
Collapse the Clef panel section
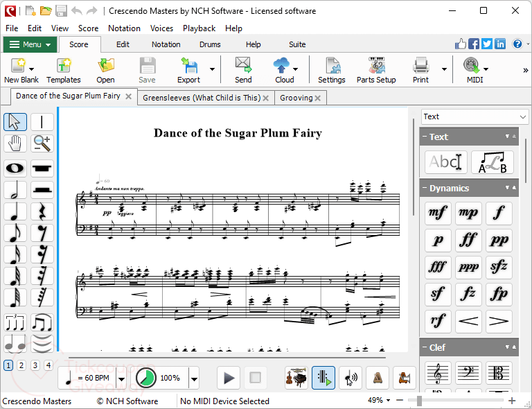(425, 347)
